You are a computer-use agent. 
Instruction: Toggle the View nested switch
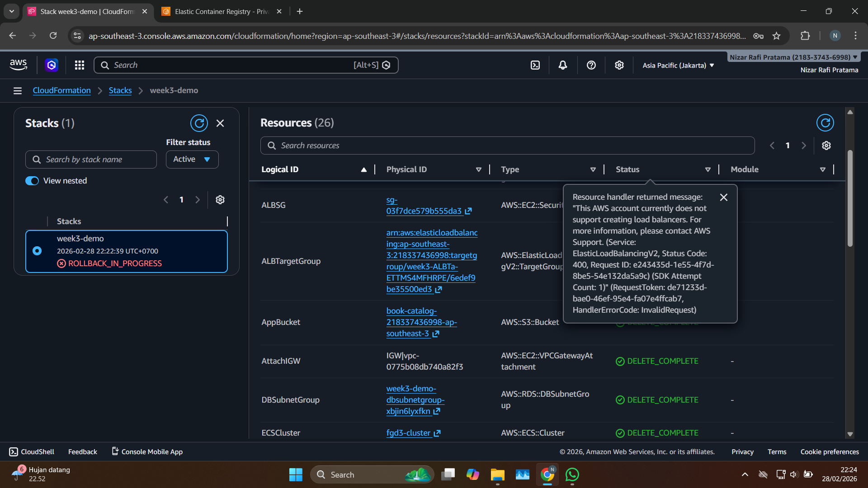pos(32,181)
